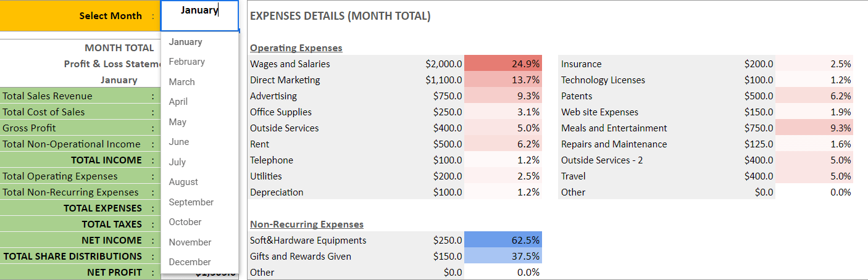
Task: Select October from the month list
Action: point(185,222)
